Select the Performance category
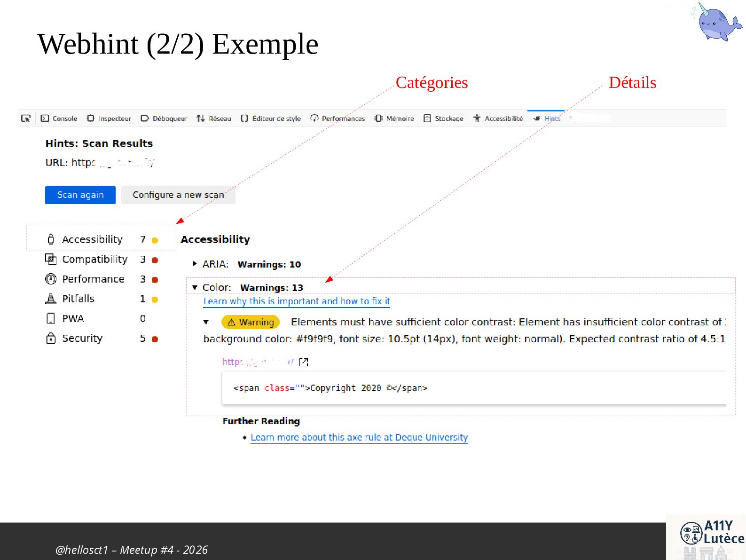Viewport: 746px width, 560px height. (102, 279)
